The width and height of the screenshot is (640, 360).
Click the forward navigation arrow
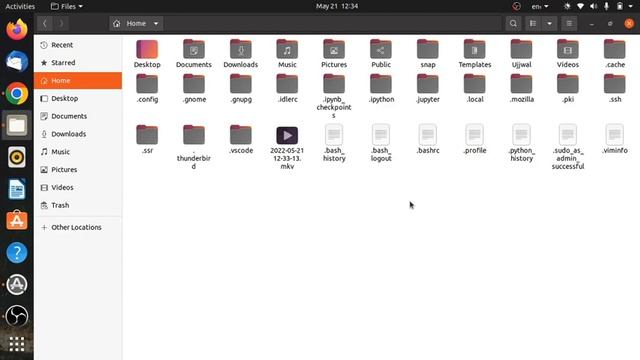click(61, 23)
